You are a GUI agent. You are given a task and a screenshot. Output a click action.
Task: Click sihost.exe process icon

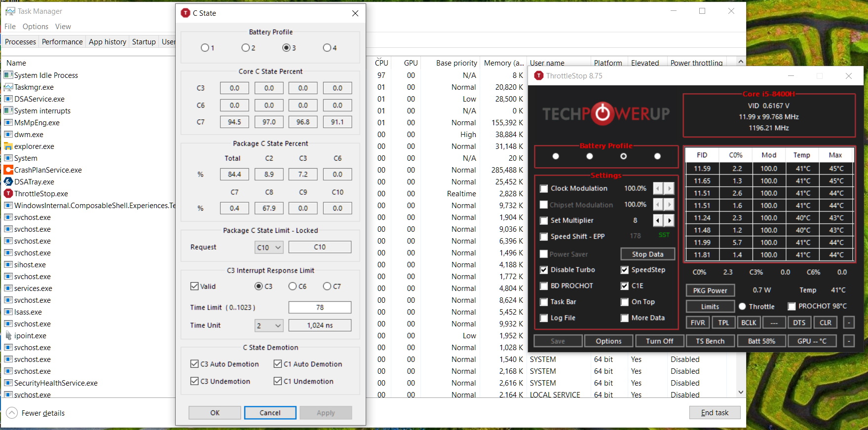tap(8, 265)
